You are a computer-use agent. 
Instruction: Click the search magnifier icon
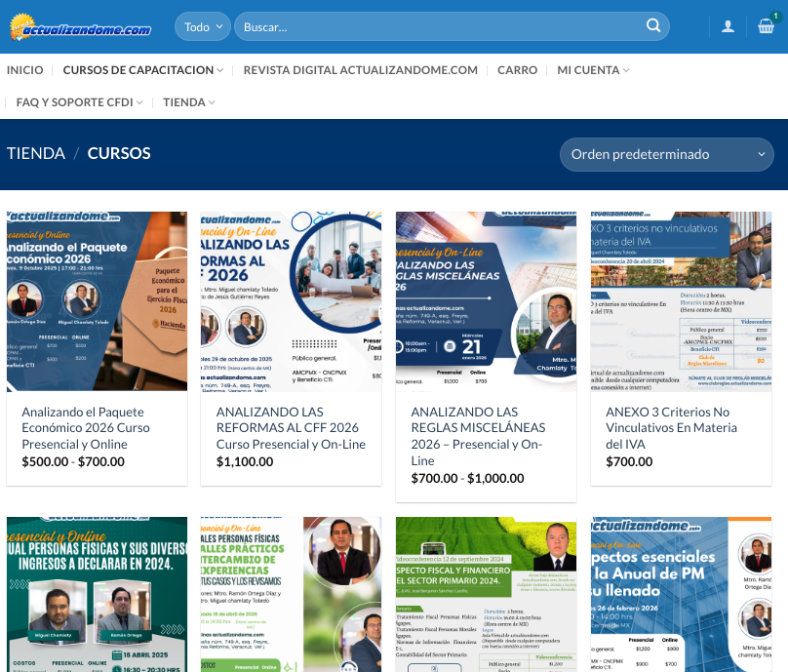pos(652,25)
